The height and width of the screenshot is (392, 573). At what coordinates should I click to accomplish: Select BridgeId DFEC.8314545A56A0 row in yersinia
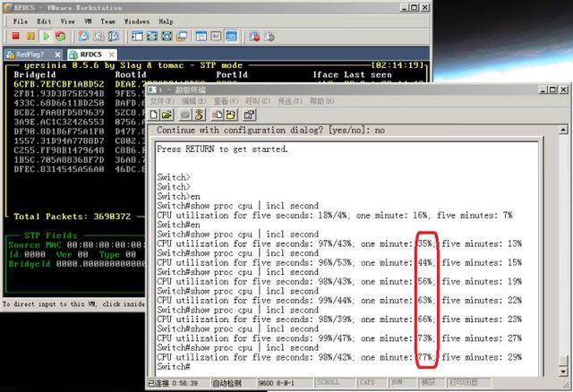point(59,169)
